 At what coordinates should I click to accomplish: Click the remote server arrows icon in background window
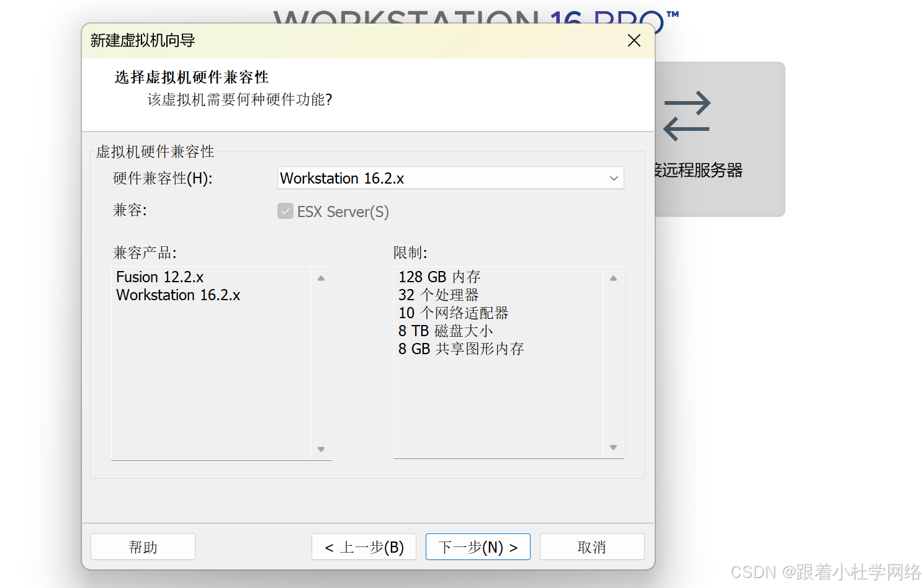(686, 116)
